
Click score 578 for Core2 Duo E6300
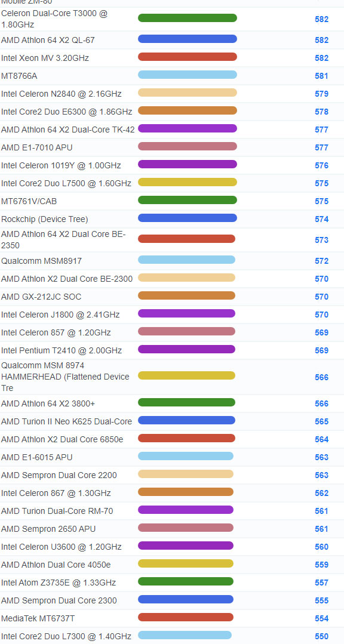tap(321, 112)
